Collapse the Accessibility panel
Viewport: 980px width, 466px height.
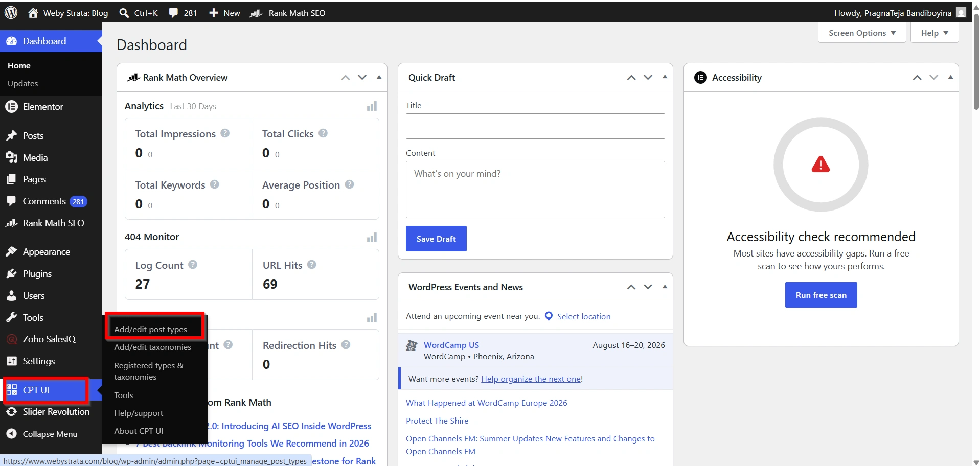click(x=950, y=77)
